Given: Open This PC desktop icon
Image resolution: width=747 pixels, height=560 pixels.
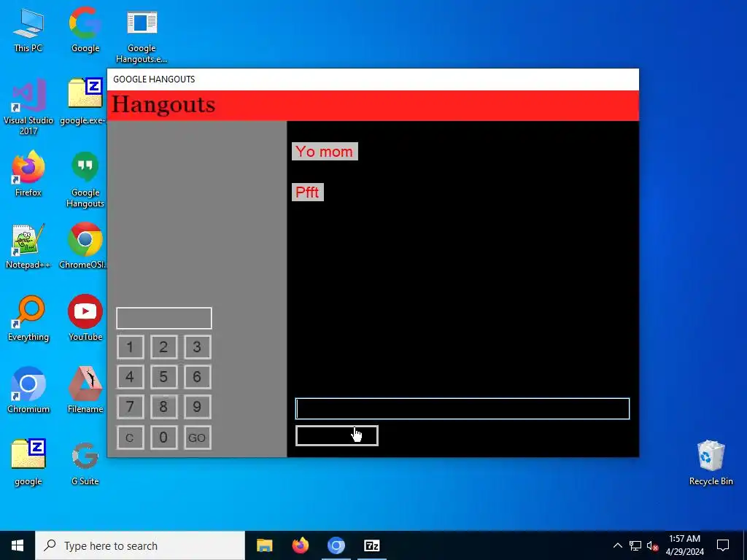Looking at the screenshot, I should (x=28, y=31).
